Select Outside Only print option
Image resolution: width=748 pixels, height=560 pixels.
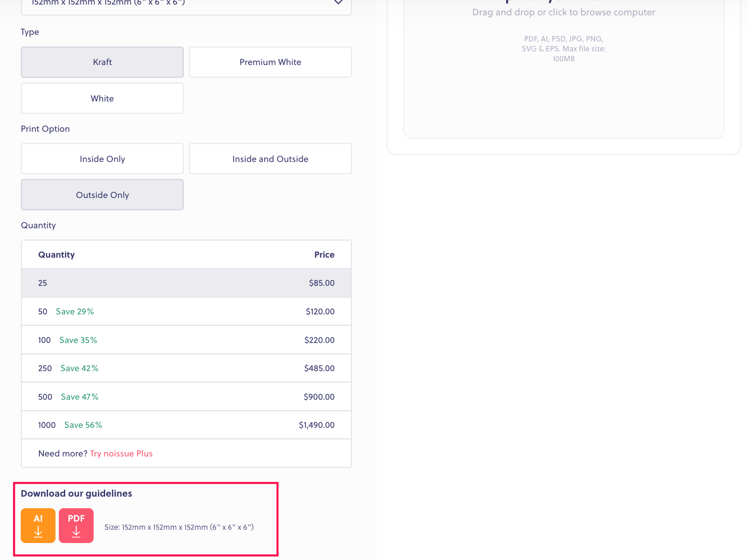coord(102,195)
